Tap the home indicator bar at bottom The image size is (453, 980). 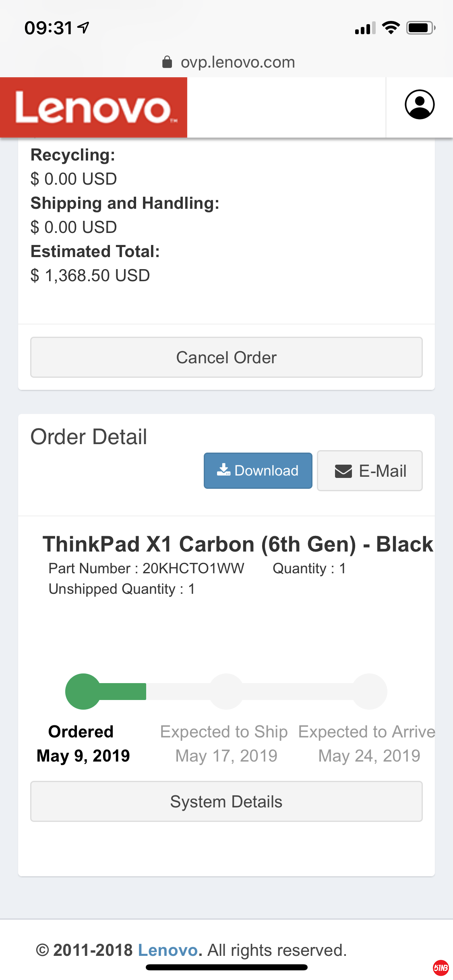pyautogui.click(x=227, y=967)
